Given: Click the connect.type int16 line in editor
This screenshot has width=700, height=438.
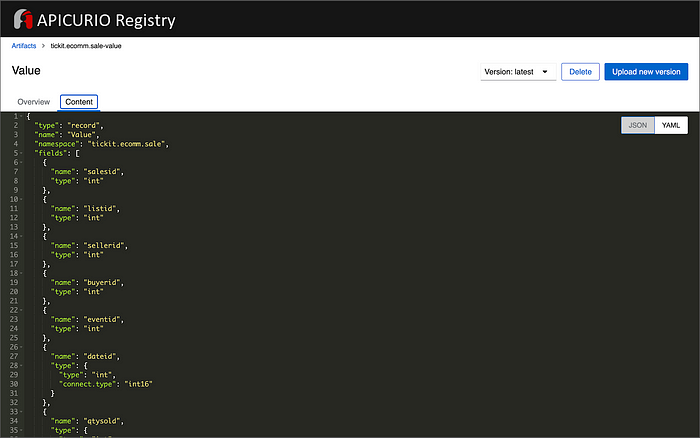Looking at the screenshot, I should tap(106, 384).
